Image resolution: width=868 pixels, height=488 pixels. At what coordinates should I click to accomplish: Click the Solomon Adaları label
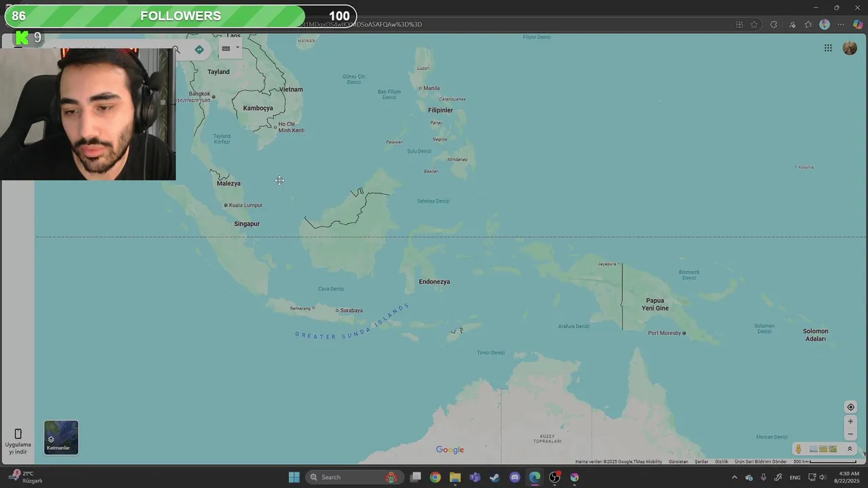click(x=815, y=335)
